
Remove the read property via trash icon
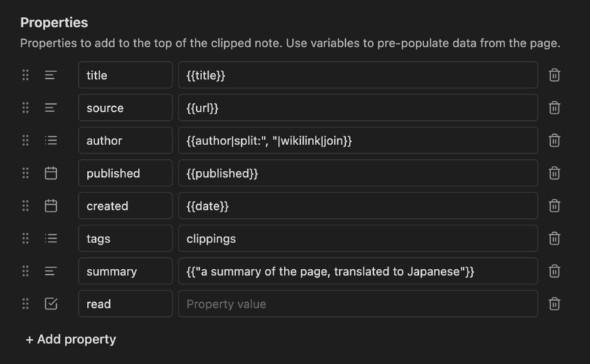coord(555,304)
